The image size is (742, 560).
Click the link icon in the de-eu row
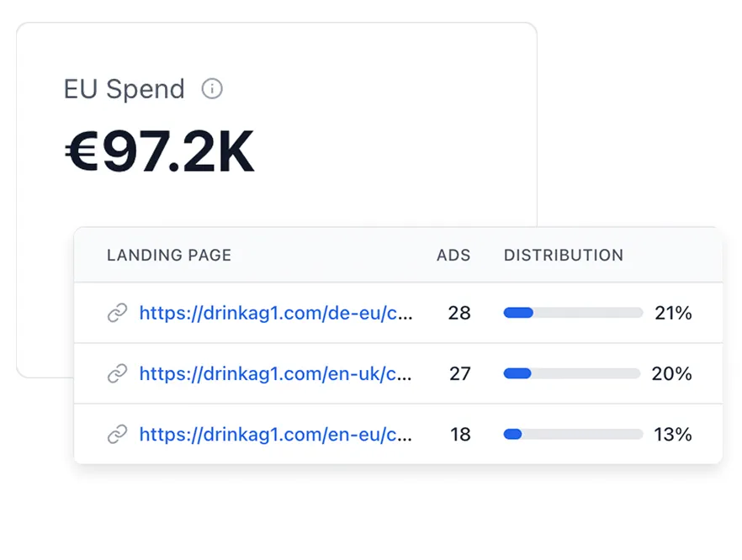coord(118,313)
